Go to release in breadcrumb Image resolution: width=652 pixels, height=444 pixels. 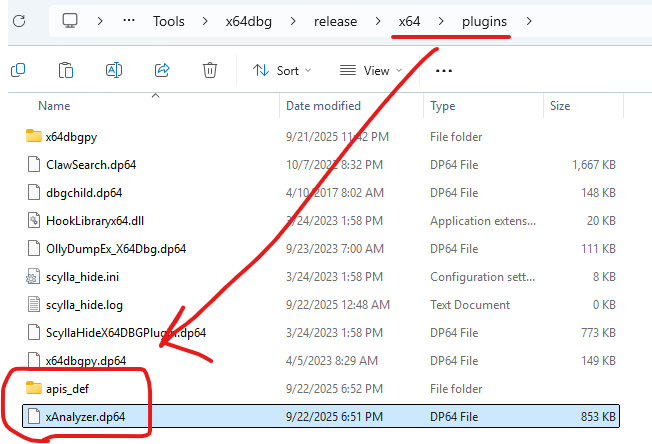(x=335, y=21)
